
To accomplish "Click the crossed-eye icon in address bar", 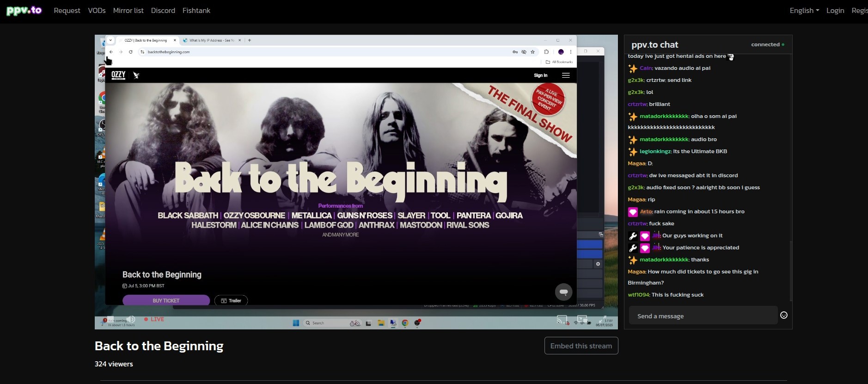I will pyautogui.click(x=524, y=52).
